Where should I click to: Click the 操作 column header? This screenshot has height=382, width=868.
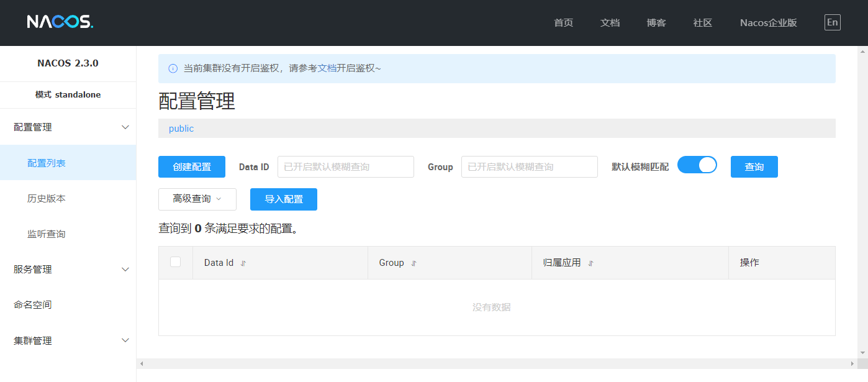click(x=749, y=263)
